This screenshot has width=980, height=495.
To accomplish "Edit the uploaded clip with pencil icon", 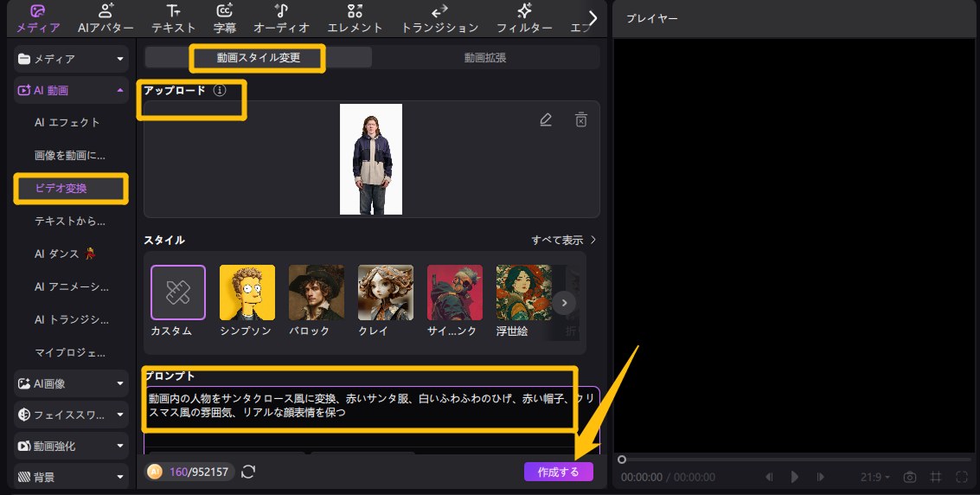I will pyautogui.click(x=546, y=119).
